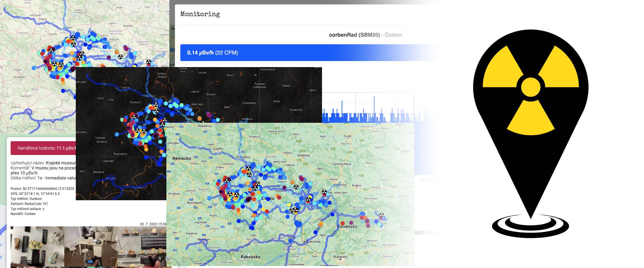Screen dimensions: 644x268
Task: Click radiation marker directly below Drážďany label
Action: tap(249, 168)
